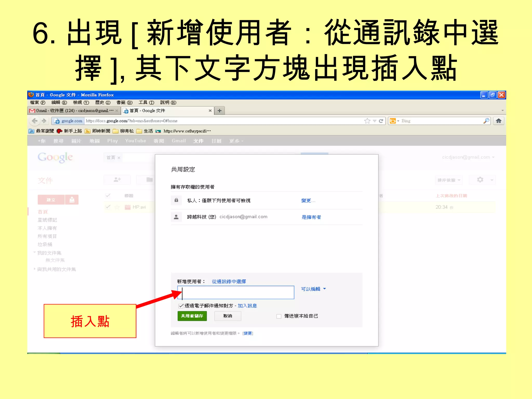Switch to the Gmail 收件匣 tab
The width and height of the screenshot is (532, 399).
pos(74,111)
